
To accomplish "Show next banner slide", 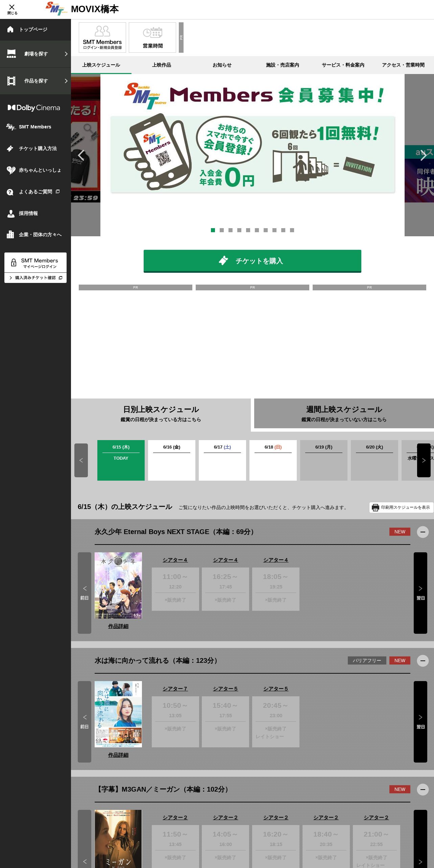I will click(x=424, y=155).
